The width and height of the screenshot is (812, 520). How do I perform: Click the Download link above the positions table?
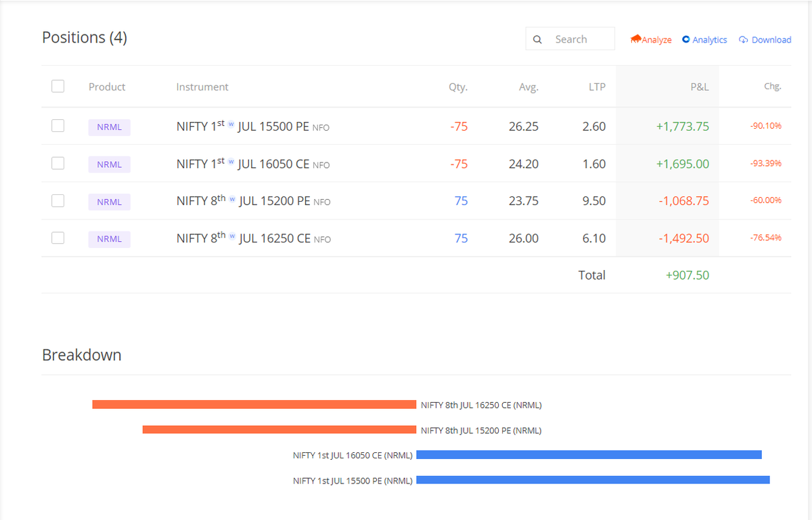click(770, 39)
